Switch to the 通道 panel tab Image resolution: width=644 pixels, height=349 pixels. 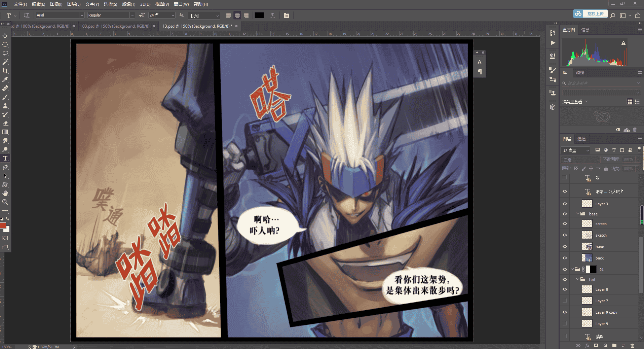[x=581, y=139]
